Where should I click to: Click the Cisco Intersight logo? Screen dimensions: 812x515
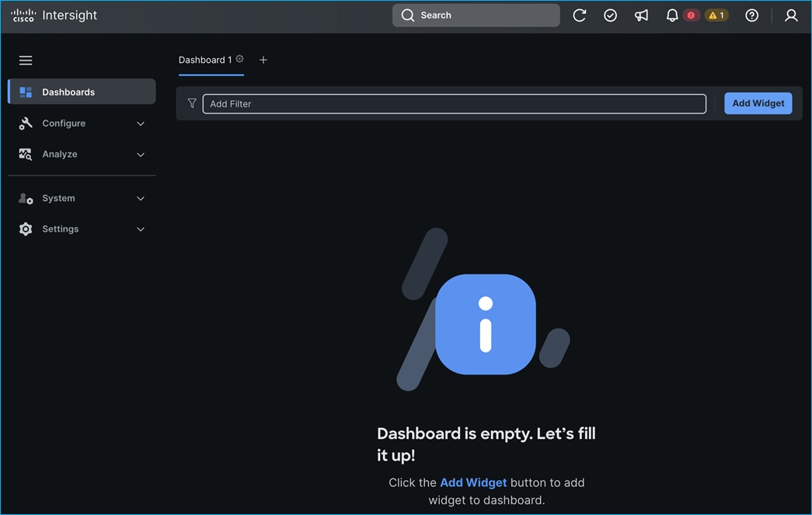point(23,16)
